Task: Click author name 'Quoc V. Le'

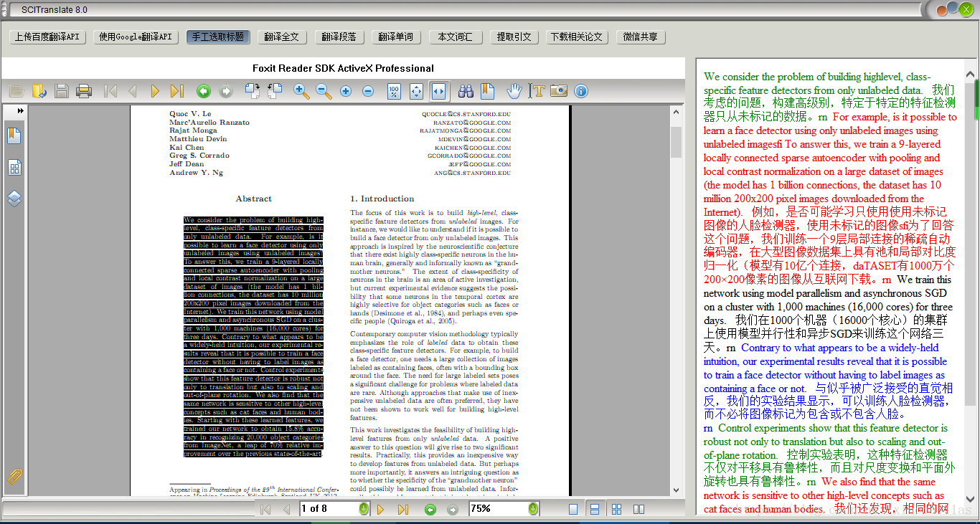Action: (190, 114)
